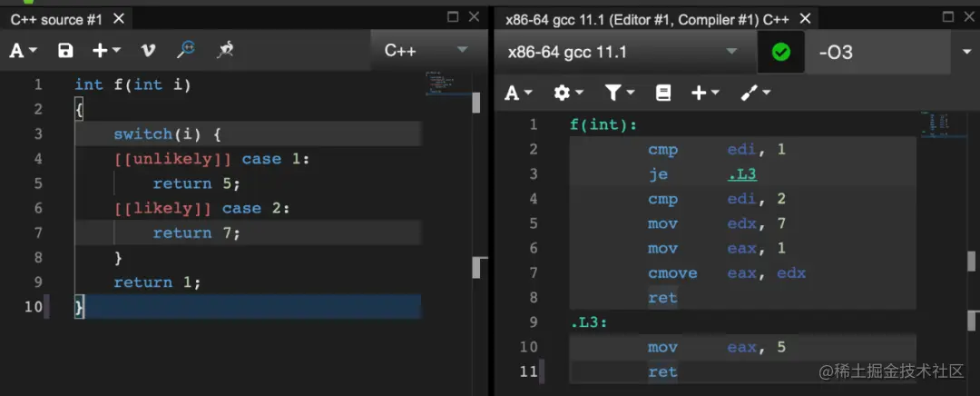Click "mov eax, 5" assembly line

(717, 347)
